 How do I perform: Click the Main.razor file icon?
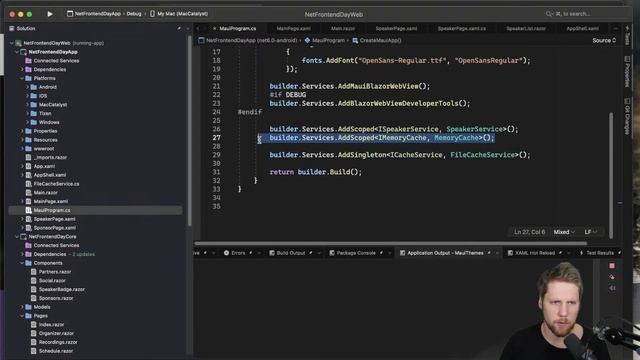(29, 193)
